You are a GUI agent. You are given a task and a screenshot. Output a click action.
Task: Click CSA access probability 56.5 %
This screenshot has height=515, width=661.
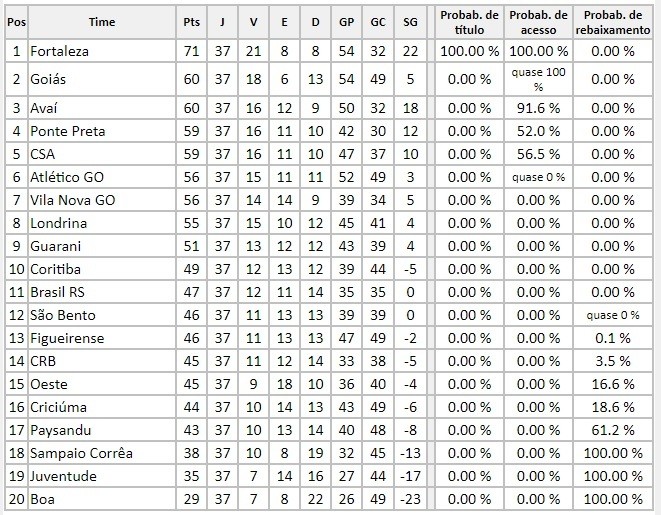tap(538, 154)
